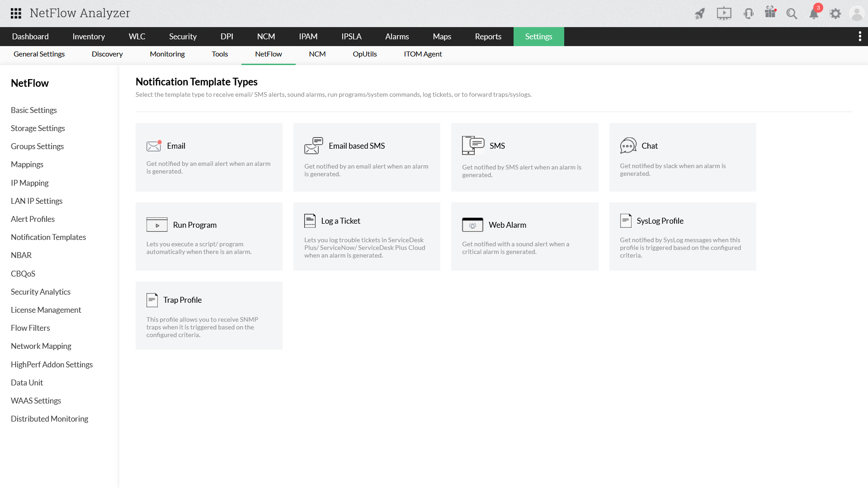This screenshot has height=488, width=868.
Task: Open the Alert Profiles sidebar link
Action: click(33, 219)
